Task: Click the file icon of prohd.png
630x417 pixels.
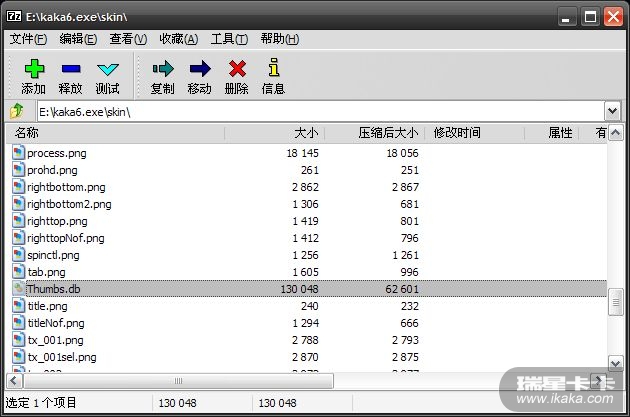Action: (x=18, y=170)
